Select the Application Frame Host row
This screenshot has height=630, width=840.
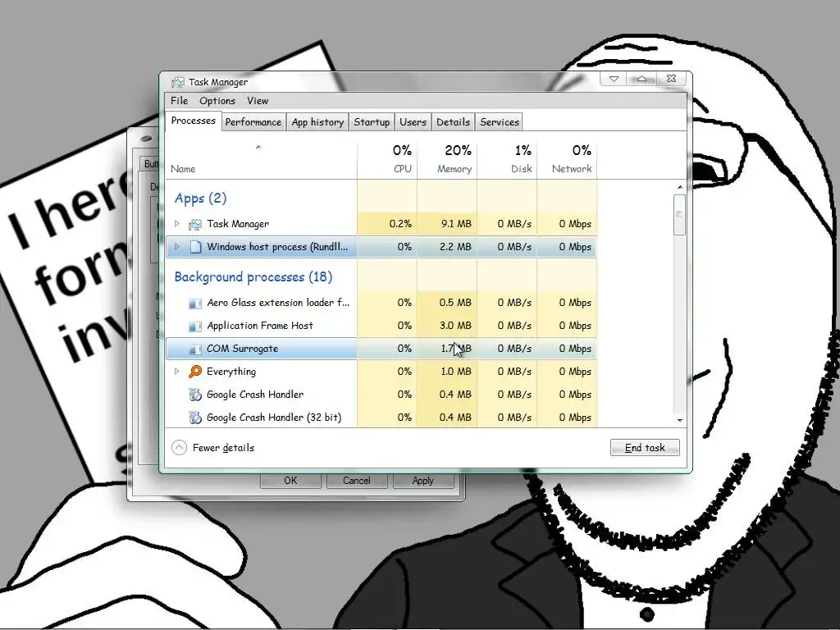tap(381, 326)
